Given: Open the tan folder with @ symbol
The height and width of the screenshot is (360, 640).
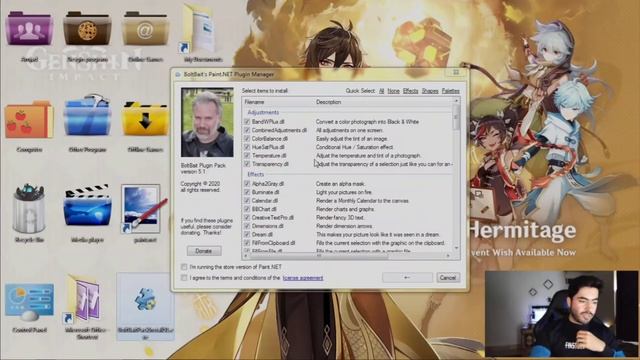Looking at the screenshot, I should (145, 29).
